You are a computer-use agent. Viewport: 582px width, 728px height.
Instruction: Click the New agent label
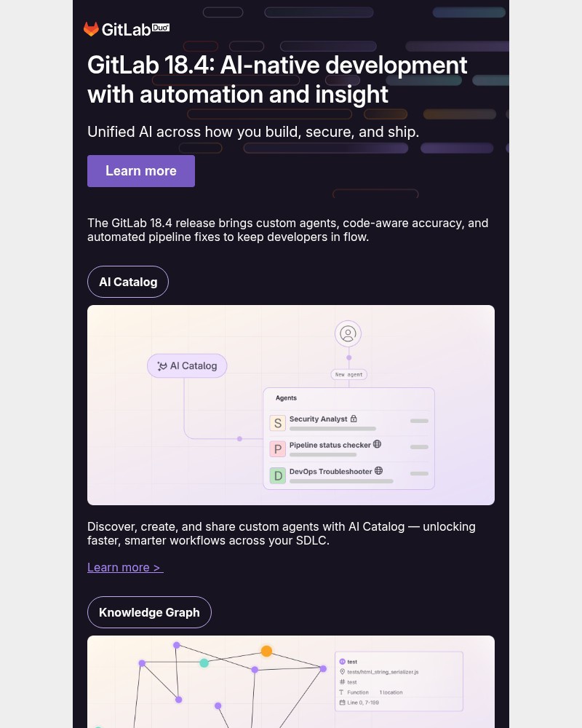348,375
